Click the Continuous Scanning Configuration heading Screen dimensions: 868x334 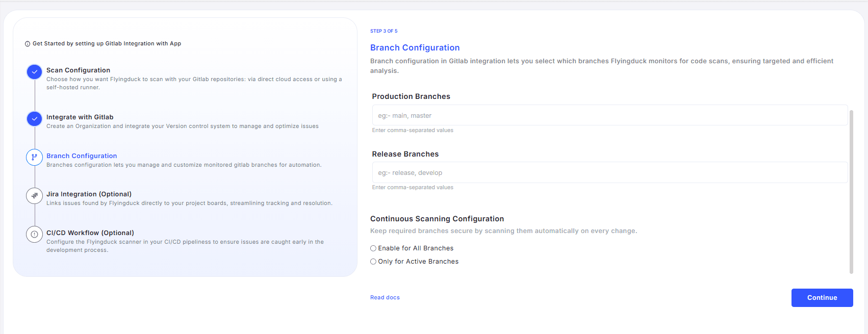coord(437,219)
